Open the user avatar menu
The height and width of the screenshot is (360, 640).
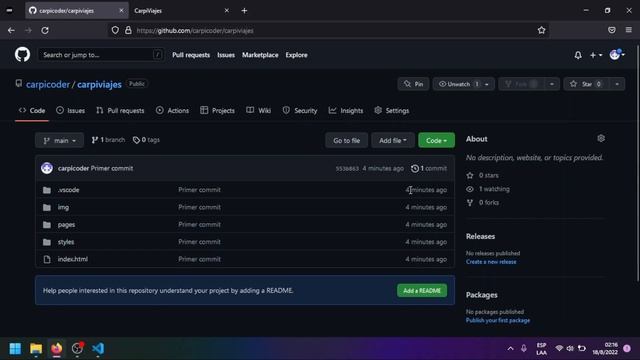point(617,55)
